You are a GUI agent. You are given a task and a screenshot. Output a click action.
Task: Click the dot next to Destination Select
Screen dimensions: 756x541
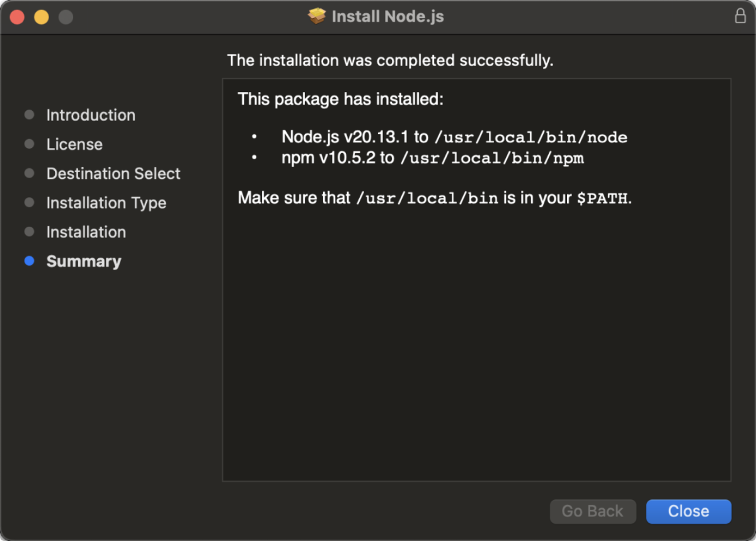29,173
